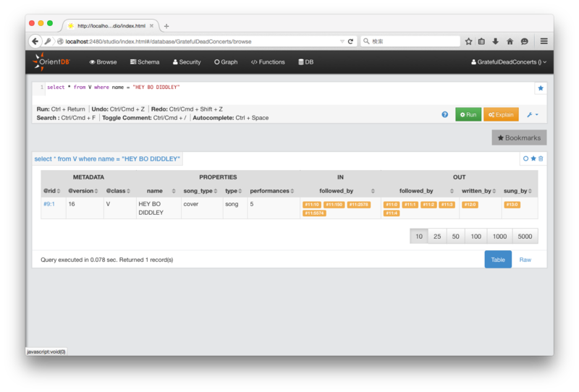Open the linked record #11:5574
The width and height of the screenshot is (579, 392).
click(x=314, y=213)
